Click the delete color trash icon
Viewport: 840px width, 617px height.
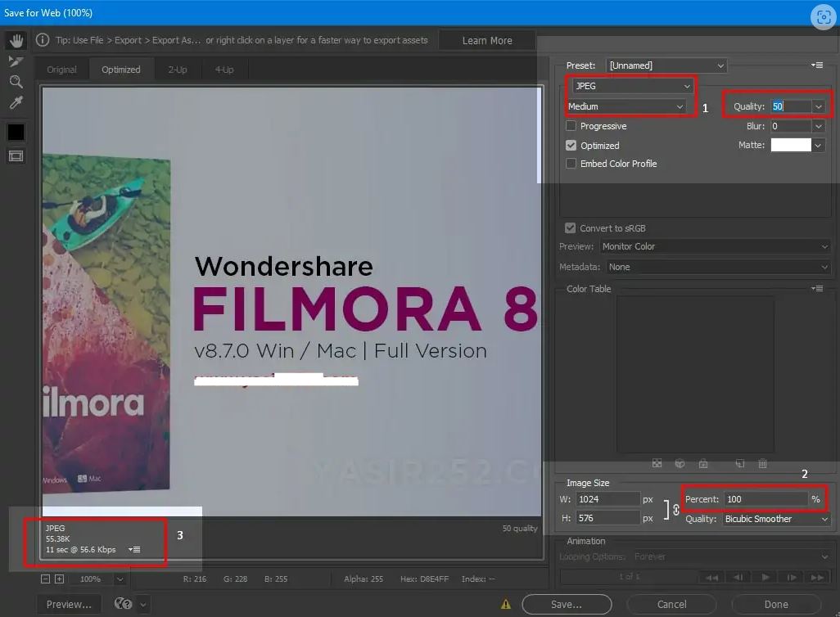[763, 463]
